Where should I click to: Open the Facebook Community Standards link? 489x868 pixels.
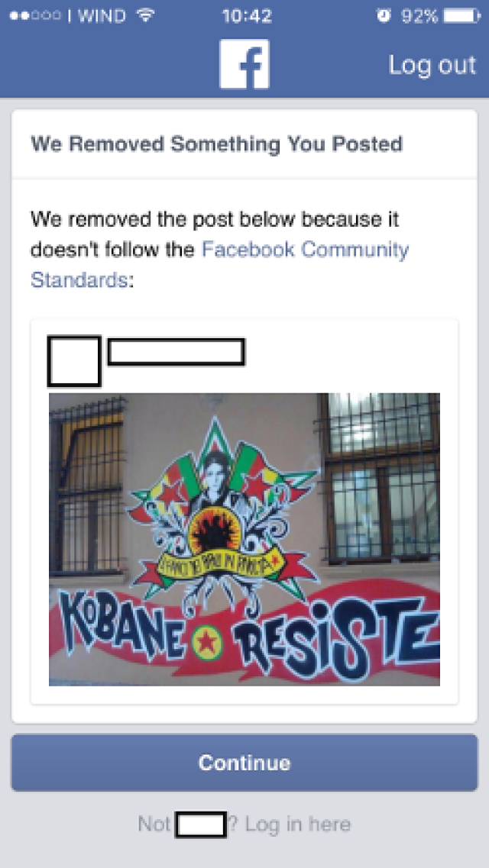[x=220, y=265]
